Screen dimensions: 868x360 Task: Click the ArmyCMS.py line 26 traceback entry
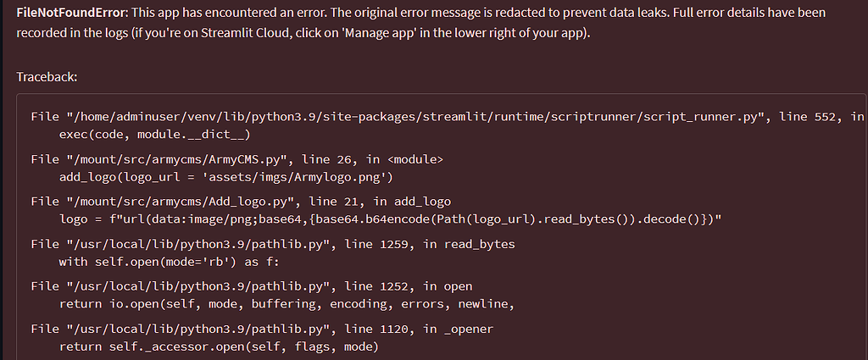click(x=236, y=158)
